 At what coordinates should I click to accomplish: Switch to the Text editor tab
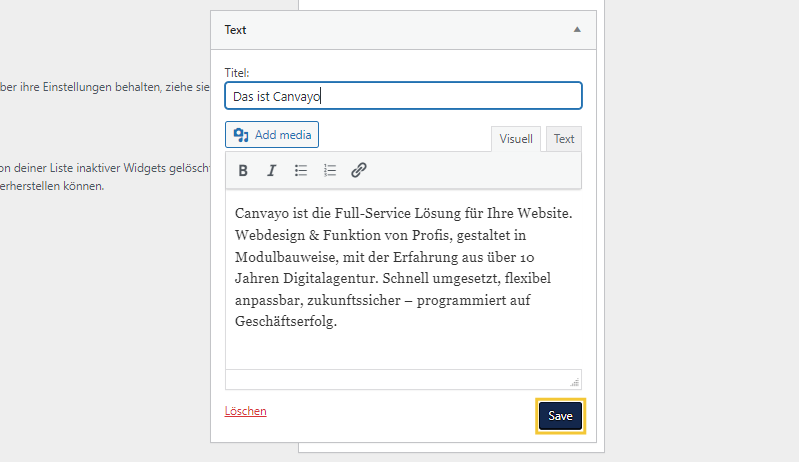tap(564, 139)
